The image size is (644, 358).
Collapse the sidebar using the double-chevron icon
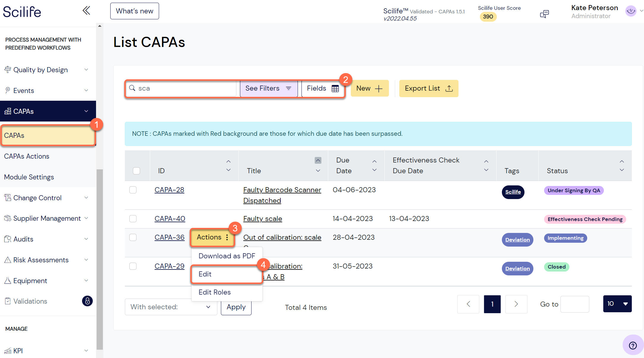click(86, 10)
